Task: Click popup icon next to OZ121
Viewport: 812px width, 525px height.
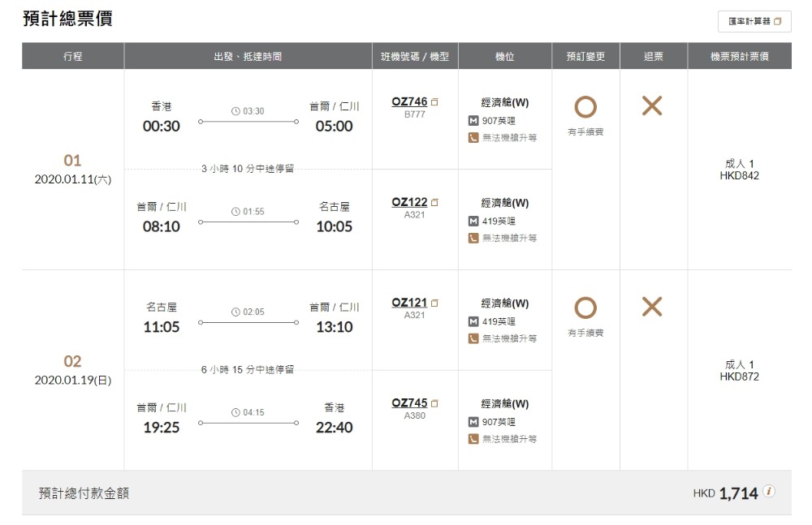Action: click(x=434, y=303)
